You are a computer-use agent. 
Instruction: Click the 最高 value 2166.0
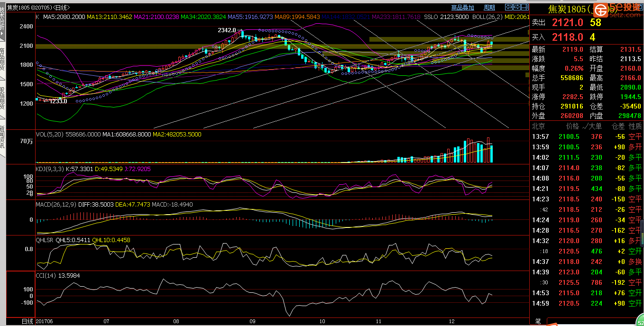[631, 78]
